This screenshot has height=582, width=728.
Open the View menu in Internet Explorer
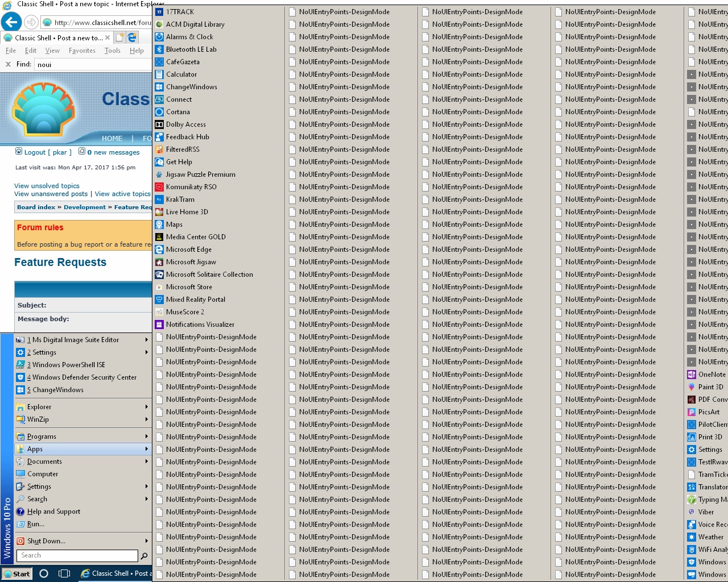pos(52,51)
